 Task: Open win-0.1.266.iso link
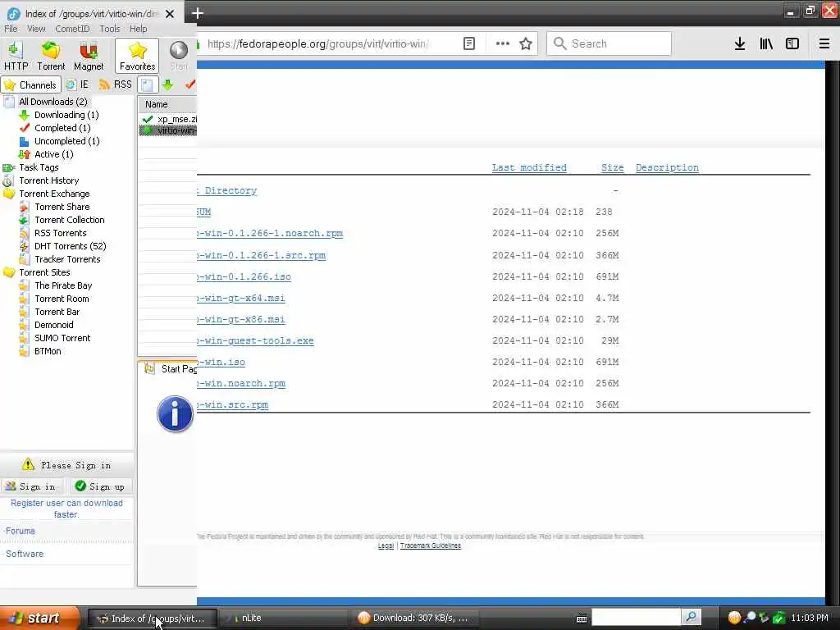pos(244,277)
